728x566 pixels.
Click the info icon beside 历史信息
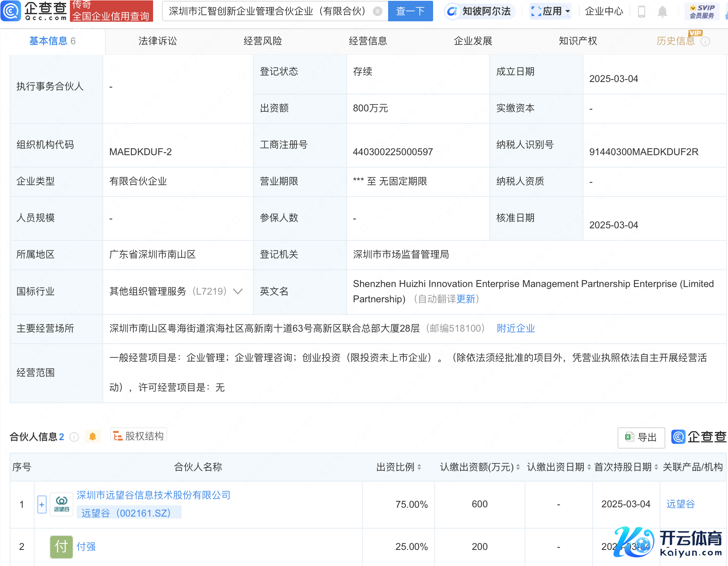pyautogui.click(x=706, y=41)
